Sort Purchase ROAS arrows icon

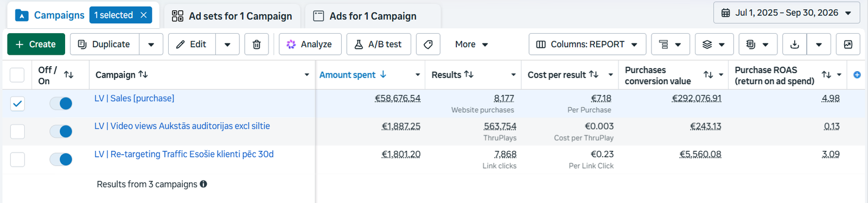pyautogui.click(x=826, y=75)
